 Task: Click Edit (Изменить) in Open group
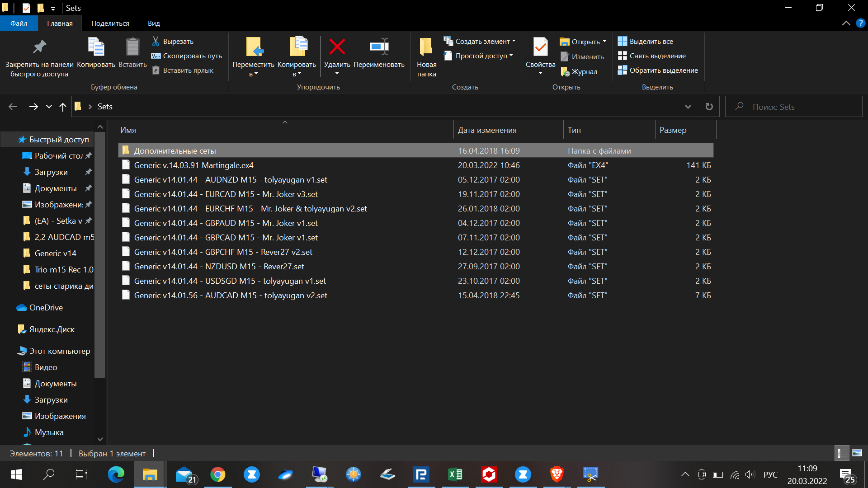pyautogui.click(x=582, y=57)
